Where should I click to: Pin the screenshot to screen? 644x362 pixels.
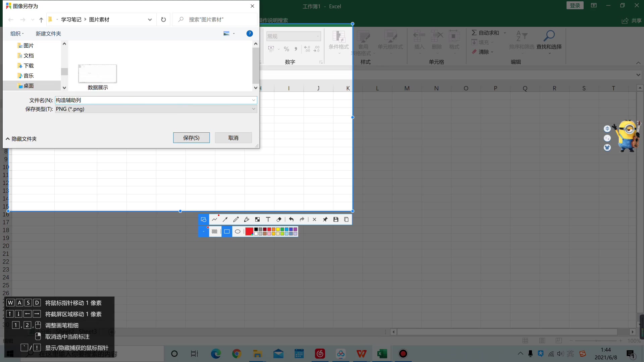coord(325,220)
